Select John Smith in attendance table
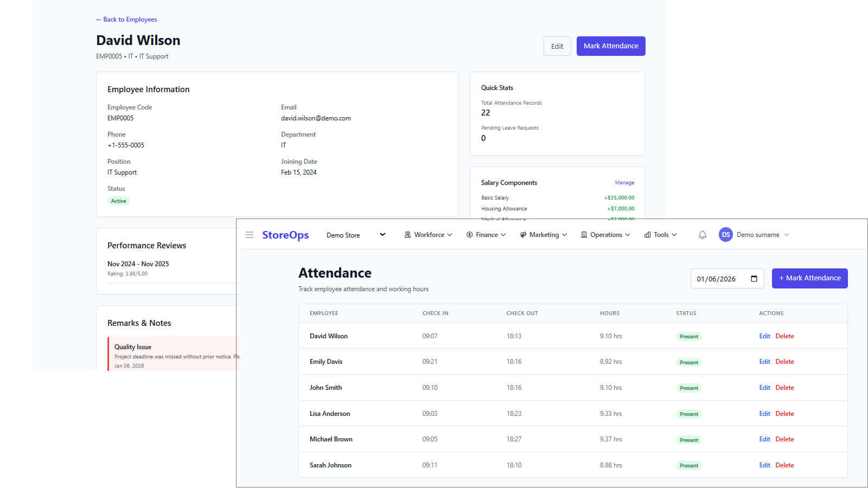This screenshot has width=868, height=488. coord(325,388)
